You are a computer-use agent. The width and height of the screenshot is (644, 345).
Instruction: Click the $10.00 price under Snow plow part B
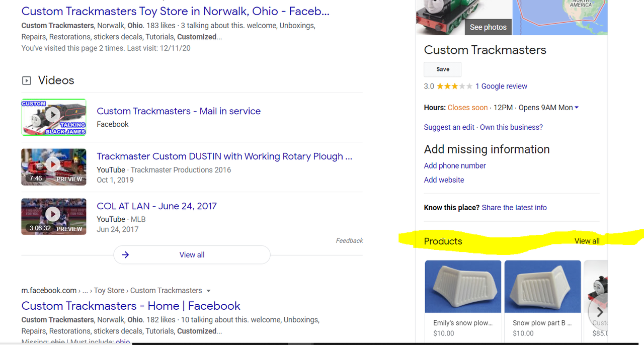tap(523, 333)
